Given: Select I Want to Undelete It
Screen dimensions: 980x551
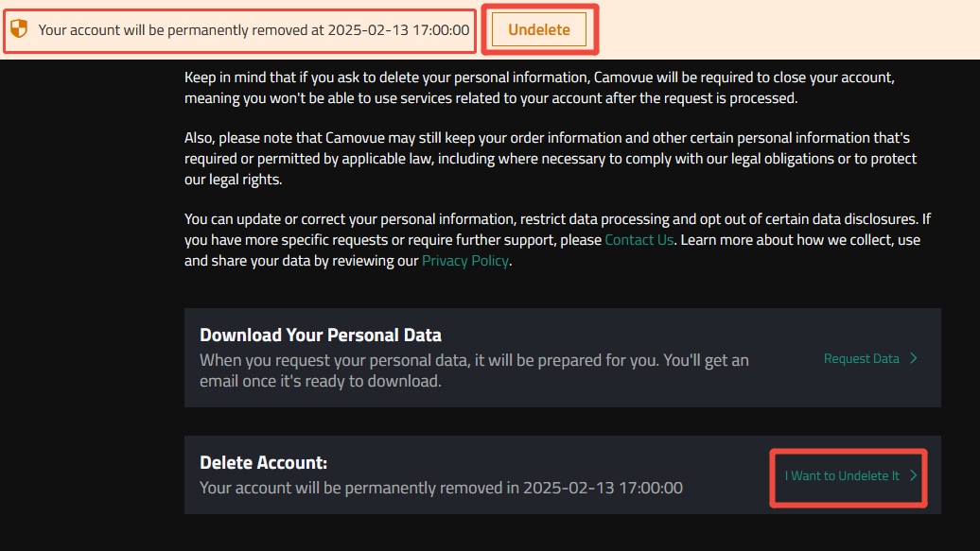Looking at the screenshot, I should coord(842,475).
